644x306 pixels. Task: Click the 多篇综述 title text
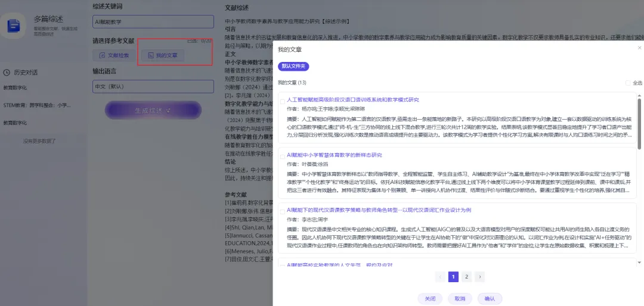pyautogui.click(x=48, y=19)
